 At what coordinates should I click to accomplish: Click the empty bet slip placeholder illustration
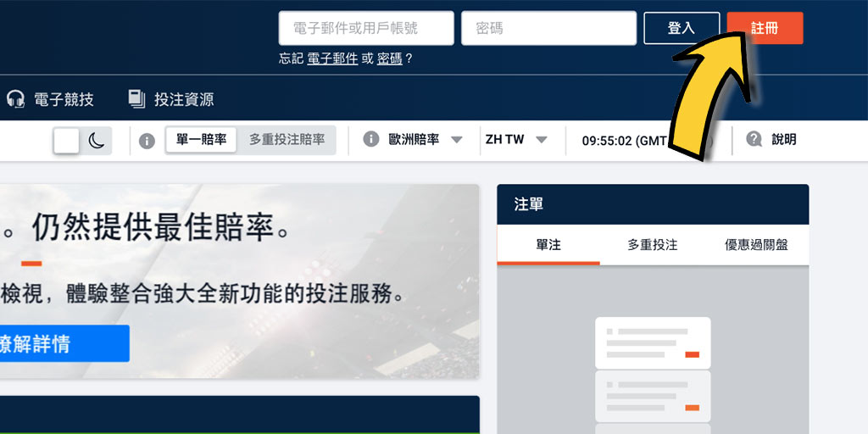[x=653, y=376]
